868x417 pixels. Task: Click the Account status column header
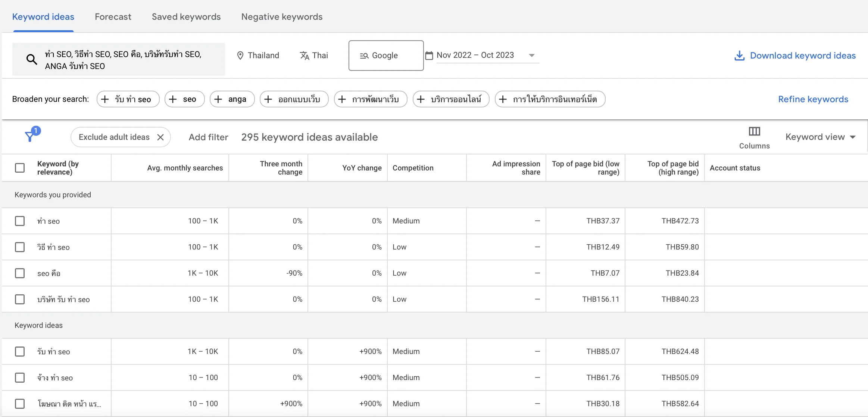pyautogui.click(x=735, y=168)
